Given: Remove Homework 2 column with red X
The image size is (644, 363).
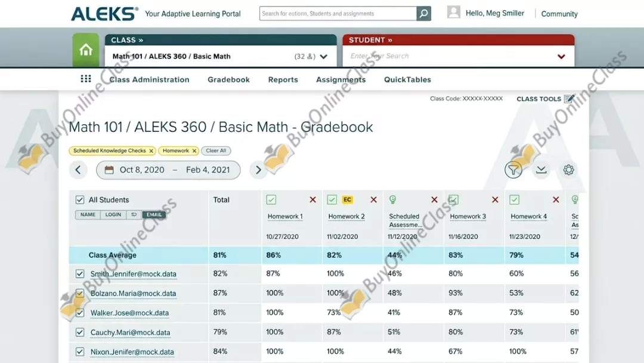Looking at the screenshot, I should 373,200.
